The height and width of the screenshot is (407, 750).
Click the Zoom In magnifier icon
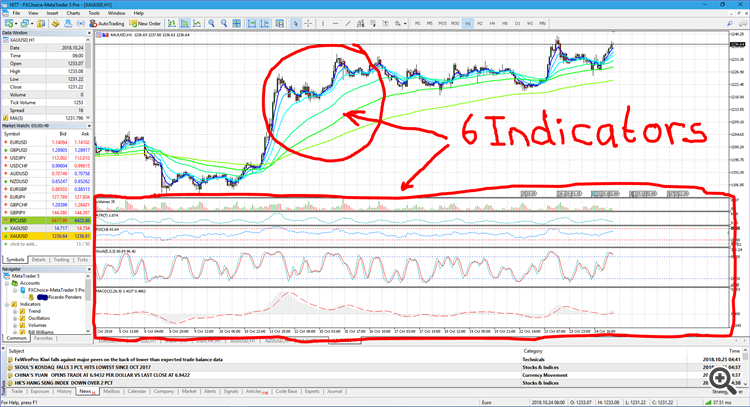pos(211,23)
